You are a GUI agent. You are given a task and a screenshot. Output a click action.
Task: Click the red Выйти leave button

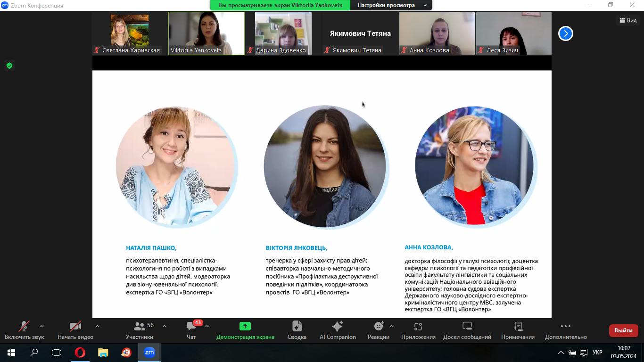[x=623, y=330]
